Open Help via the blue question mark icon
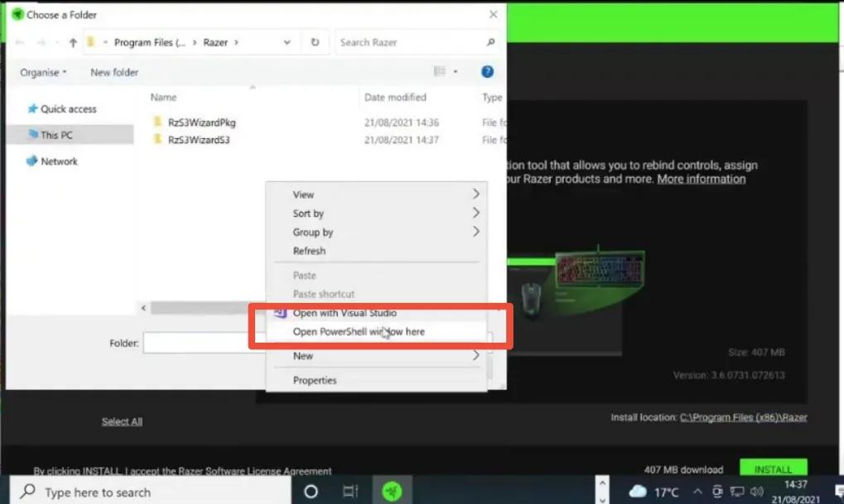Image resolution: width=844 pixels, height=504 pixels. click(x=487, y=72)
